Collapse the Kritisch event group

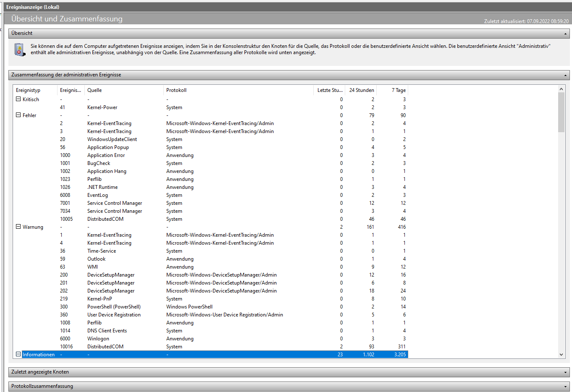(18, 99)
